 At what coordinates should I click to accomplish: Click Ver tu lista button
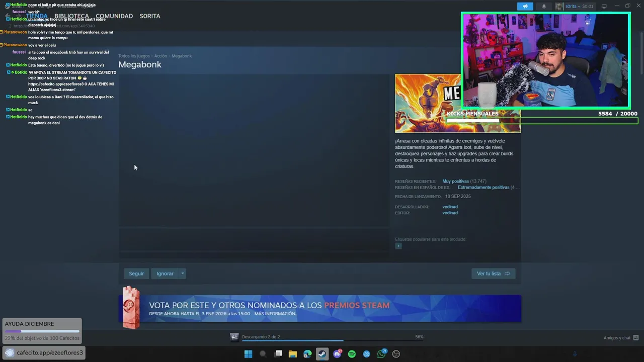(493, 274)
